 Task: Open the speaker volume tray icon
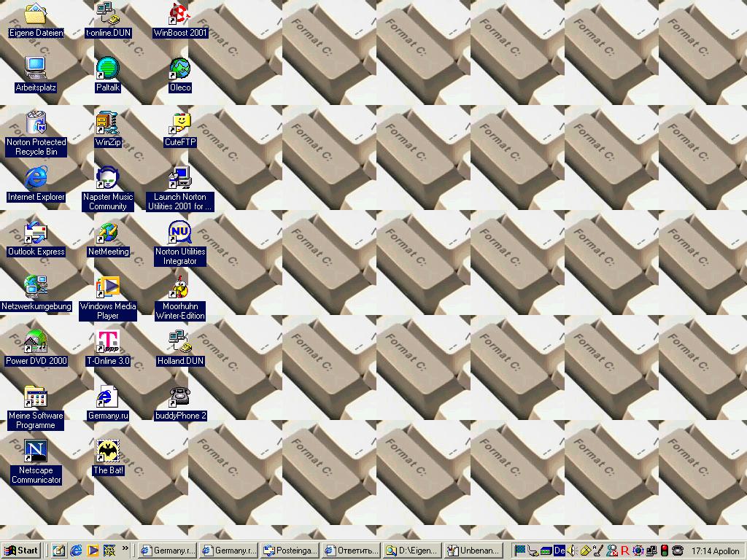pyautogui.click(x=572, y=551)
